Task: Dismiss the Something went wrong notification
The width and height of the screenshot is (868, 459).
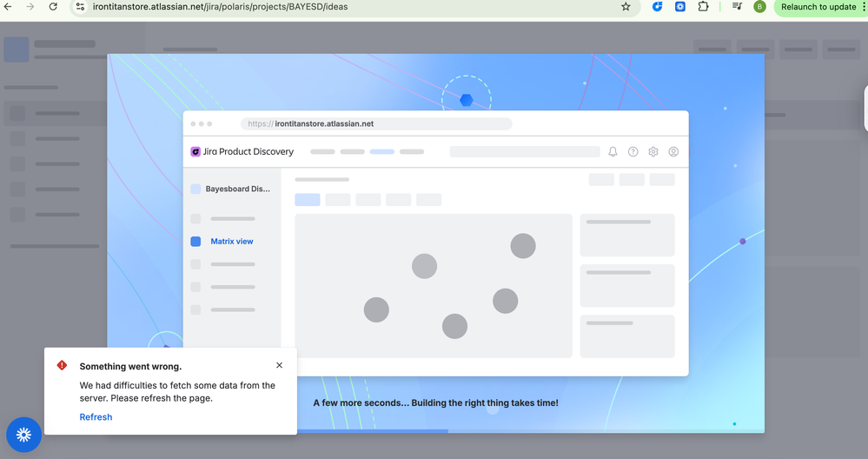Action: tap(279, 365)
